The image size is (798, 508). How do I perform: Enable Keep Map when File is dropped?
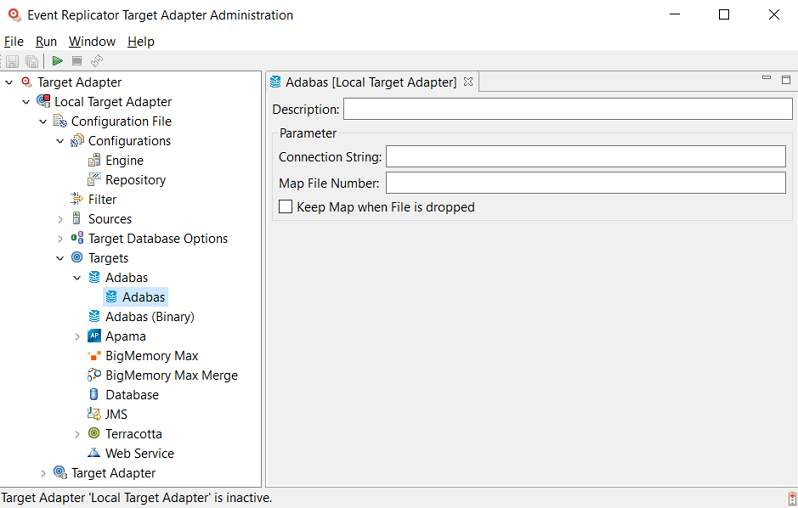tap(286, 207)
